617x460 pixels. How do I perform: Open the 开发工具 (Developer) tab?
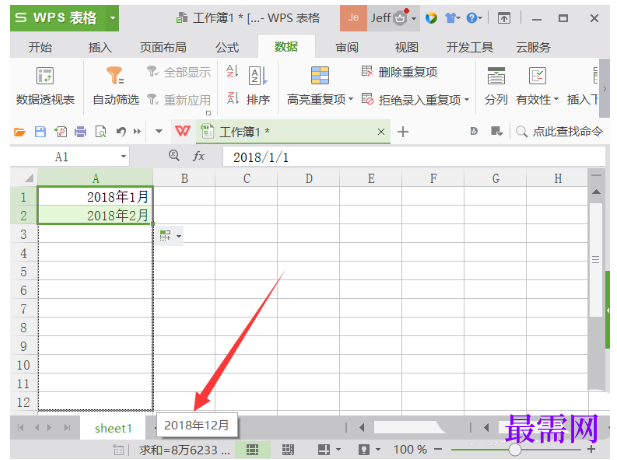point(469,48)
